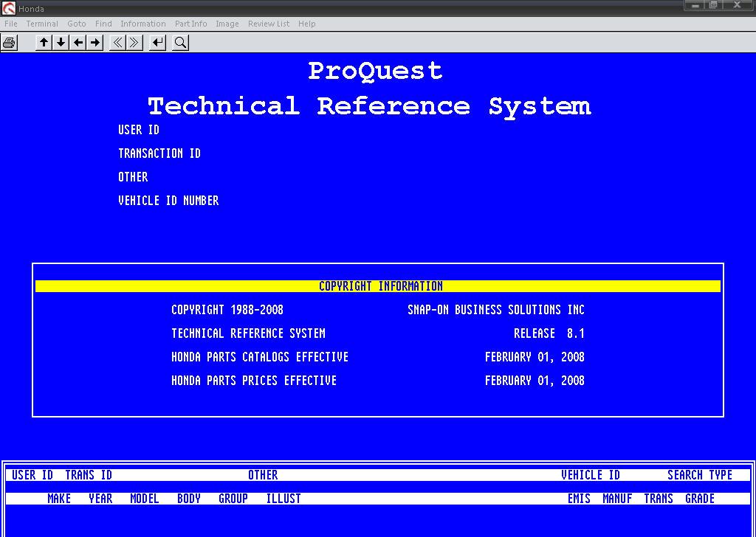The height and width of the screenshot is (537, 756).
Task: Click the magnifying glass search icon
Action: (x=181, y=43)
